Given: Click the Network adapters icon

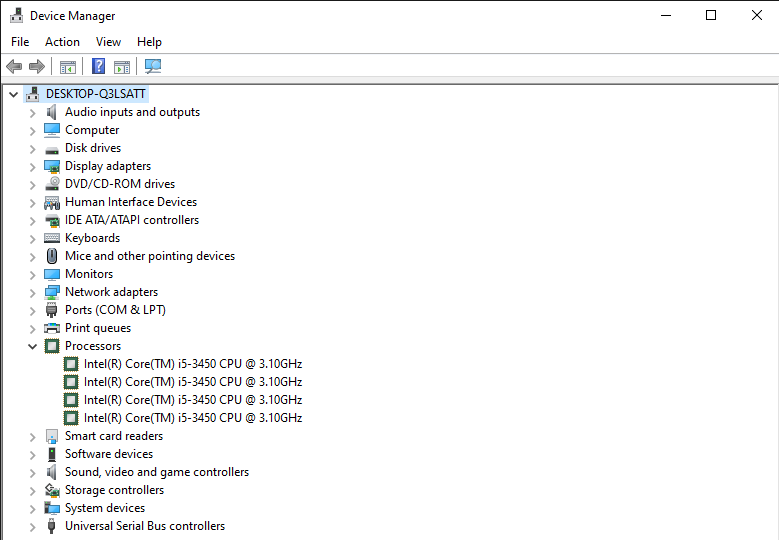Looking at the screenshot, I should coord(52,292).
